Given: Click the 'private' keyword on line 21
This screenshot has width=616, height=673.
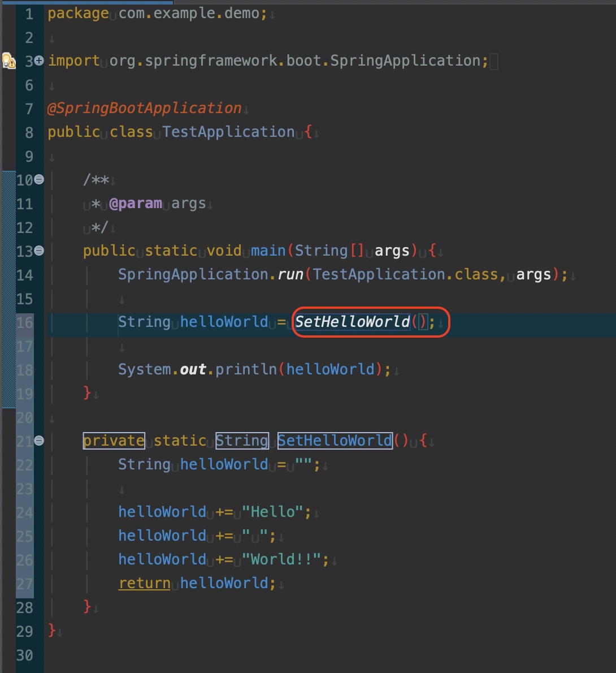Looking at the screenshot, I should pyautogui.click(x=114, y=441).
